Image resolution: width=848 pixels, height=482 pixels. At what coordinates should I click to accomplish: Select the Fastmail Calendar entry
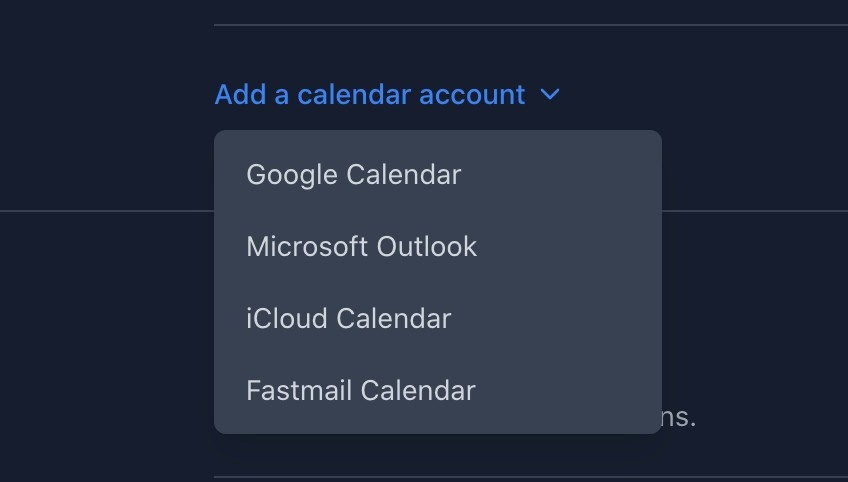(x=360, y=390)
